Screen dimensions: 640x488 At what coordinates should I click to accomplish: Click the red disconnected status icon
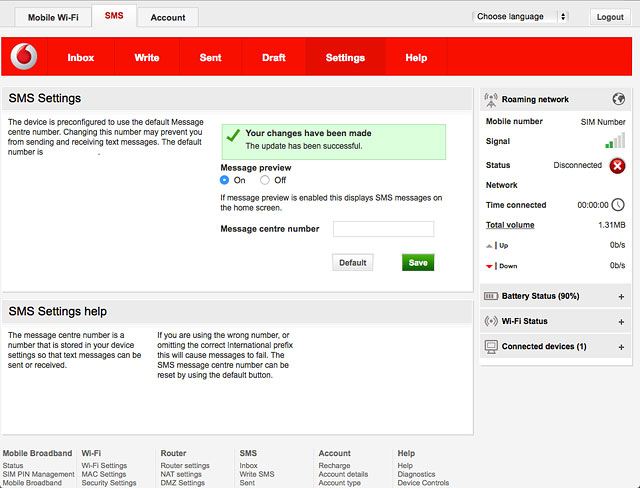tap(618, 166)
